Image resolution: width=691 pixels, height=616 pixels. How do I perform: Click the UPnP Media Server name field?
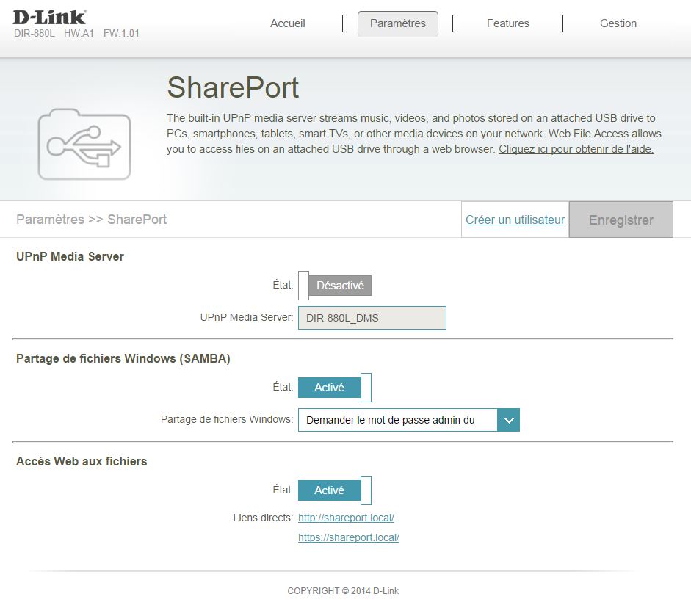[x=372, y=318]
